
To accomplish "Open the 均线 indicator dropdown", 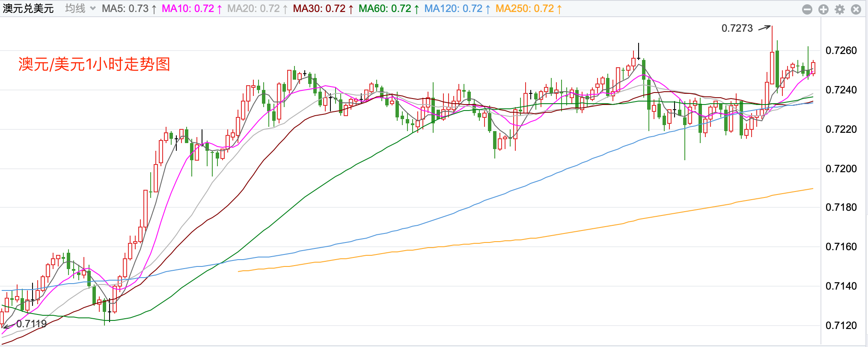I will (80, 9).
